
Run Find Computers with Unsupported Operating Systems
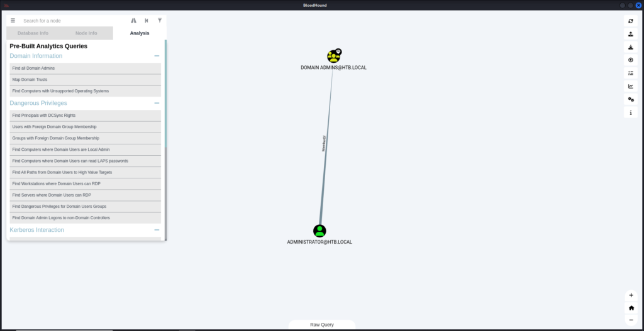click(86, 91)
